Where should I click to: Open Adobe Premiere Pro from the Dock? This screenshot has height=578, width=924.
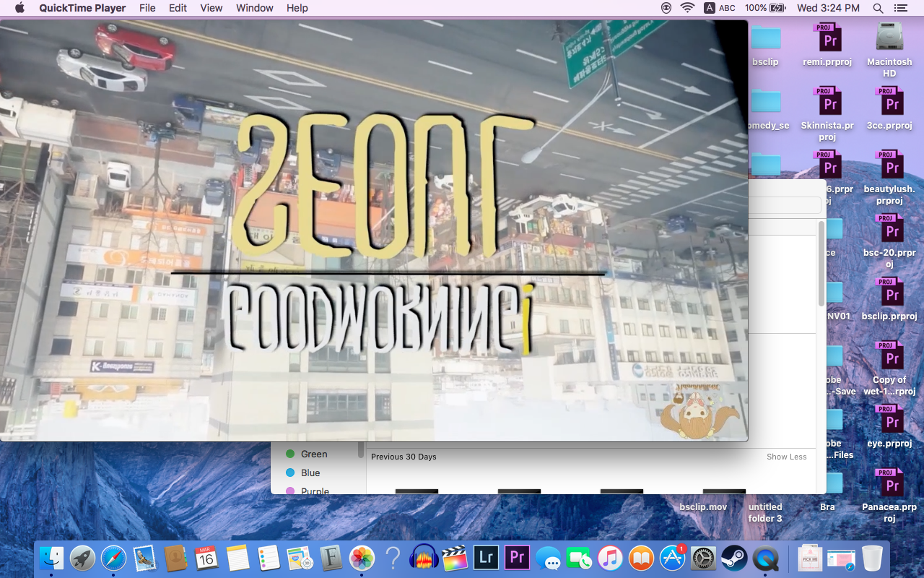(517, 558)
